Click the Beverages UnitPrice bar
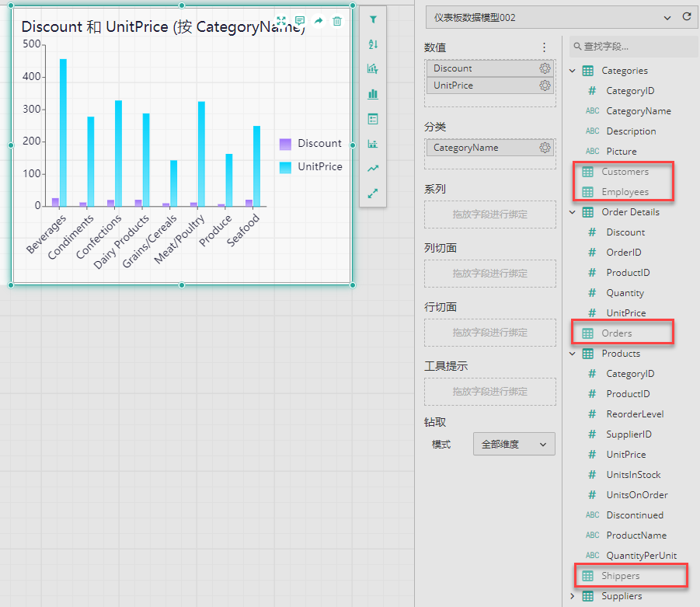The height and width of the screenshot is (607, 700). coord(63,133)
